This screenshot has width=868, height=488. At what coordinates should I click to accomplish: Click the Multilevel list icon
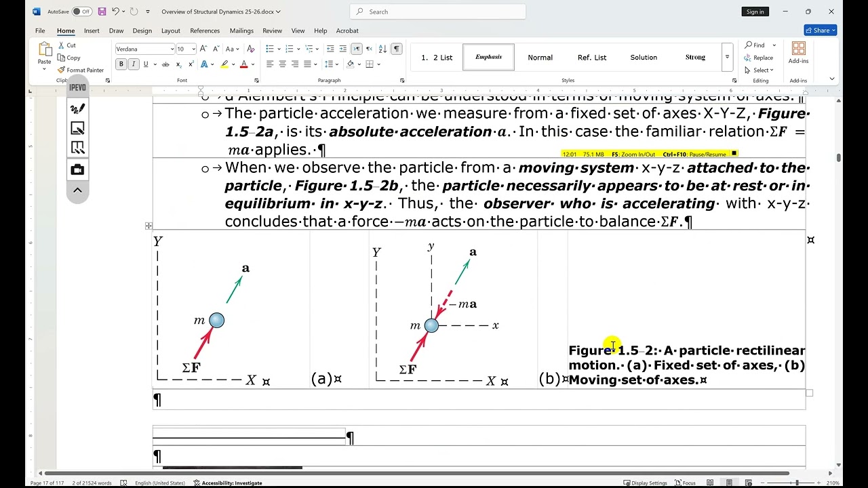pos(308,49)
